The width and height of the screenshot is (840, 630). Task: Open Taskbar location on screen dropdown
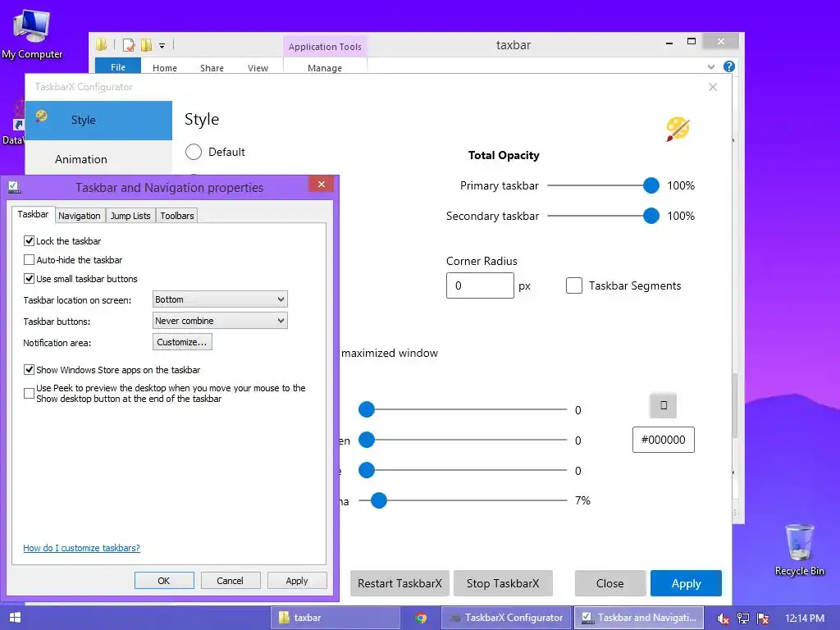click(x=220, y=299)
